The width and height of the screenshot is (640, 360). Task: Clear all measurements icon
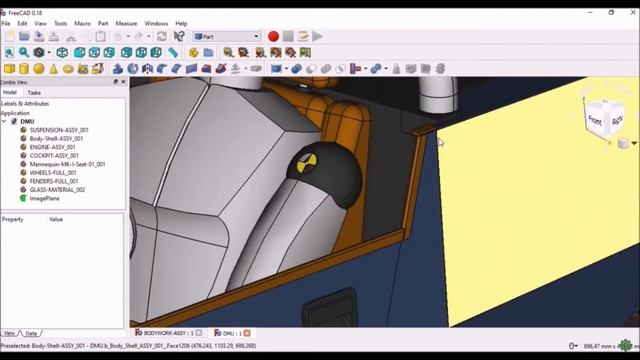coord(260,53)
